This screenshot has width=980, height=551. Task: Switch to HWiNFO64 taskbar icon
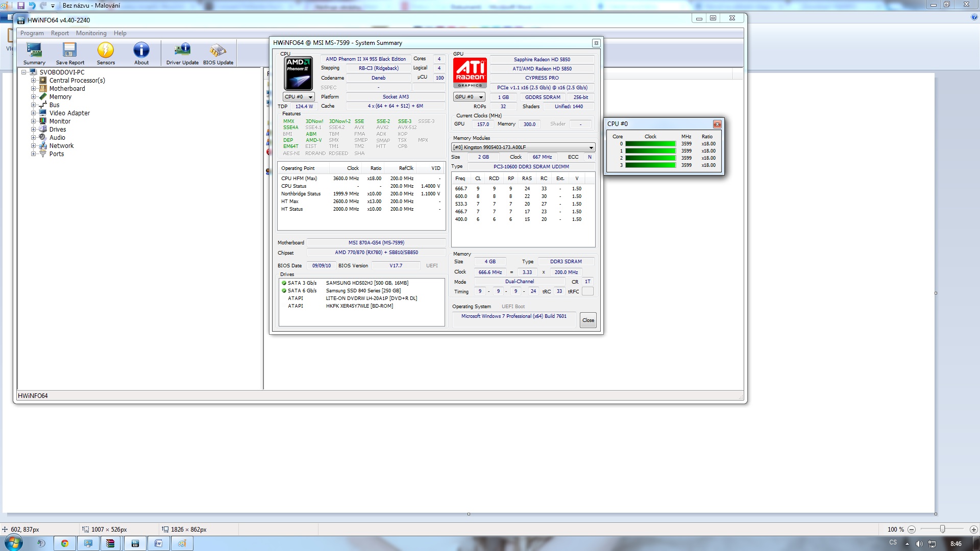[135, 543]
